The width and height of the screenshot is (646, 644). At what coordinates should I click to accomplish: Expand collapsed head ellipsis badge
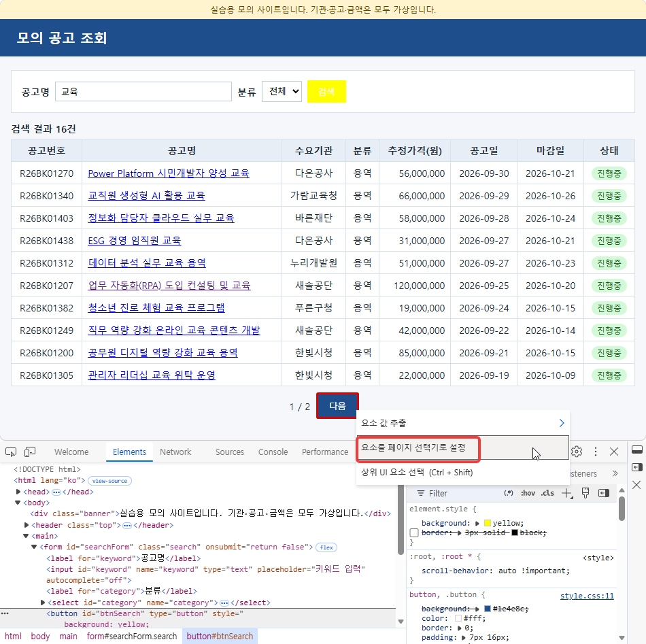56,492
